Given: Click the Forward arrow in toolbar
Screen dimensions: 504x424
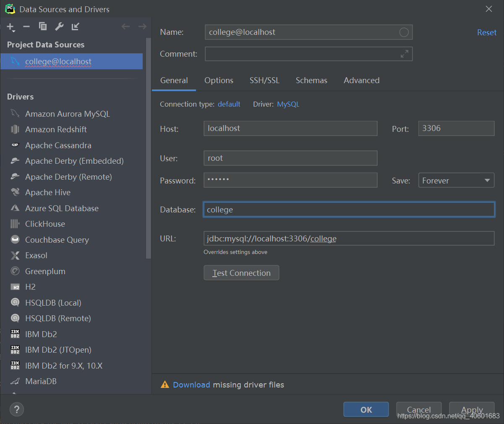Looking at the screenshot, I should (x=142, y=26).
